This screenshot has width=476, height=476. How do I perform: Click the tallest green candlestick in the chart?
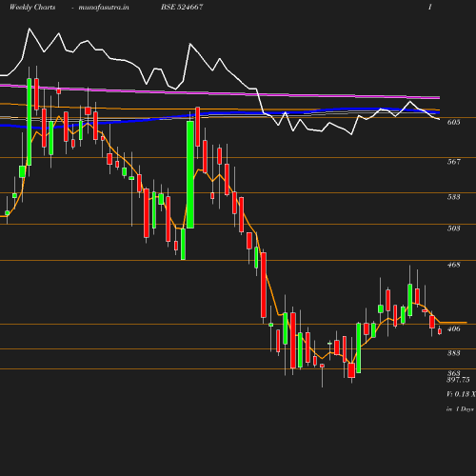click(x=190, y=174)
